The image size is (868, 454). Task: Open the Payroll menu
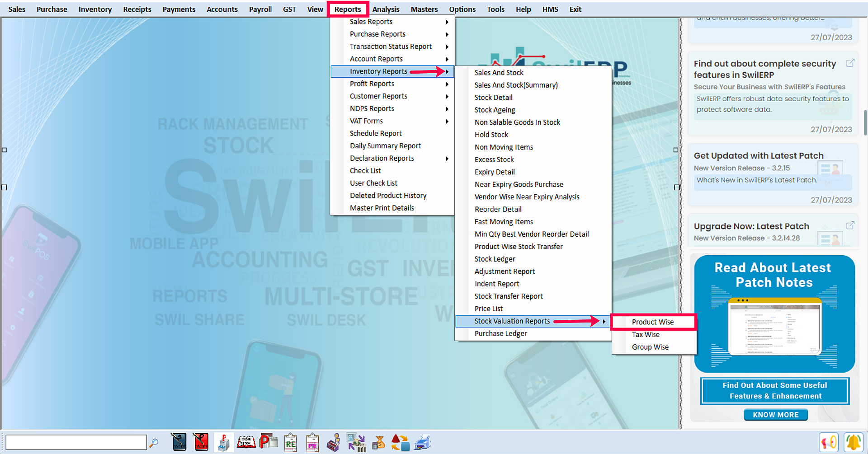pyautogui.click(x=260, y=9)
